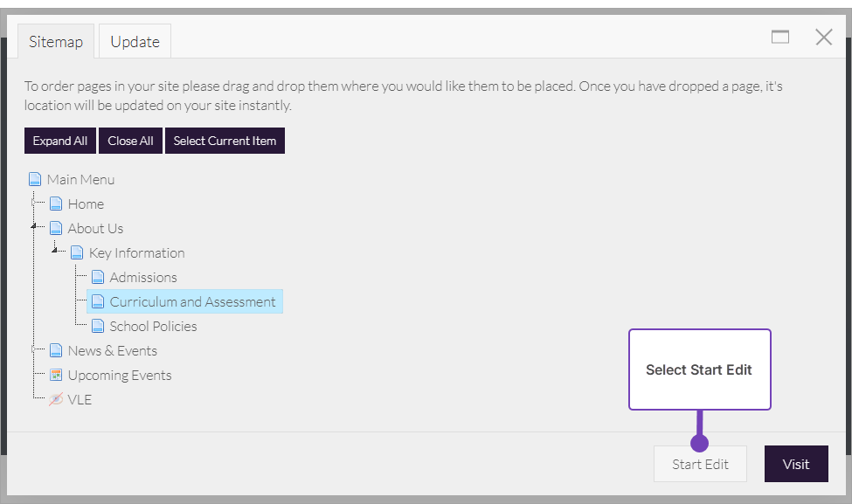The image size is (852, 504).
Task: Click the School Policies page icon
Action: coord(98,326)
